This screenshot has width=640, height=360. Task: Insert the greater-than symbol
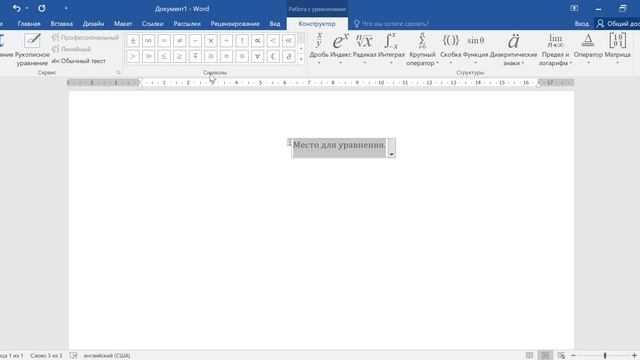(133, 56)
